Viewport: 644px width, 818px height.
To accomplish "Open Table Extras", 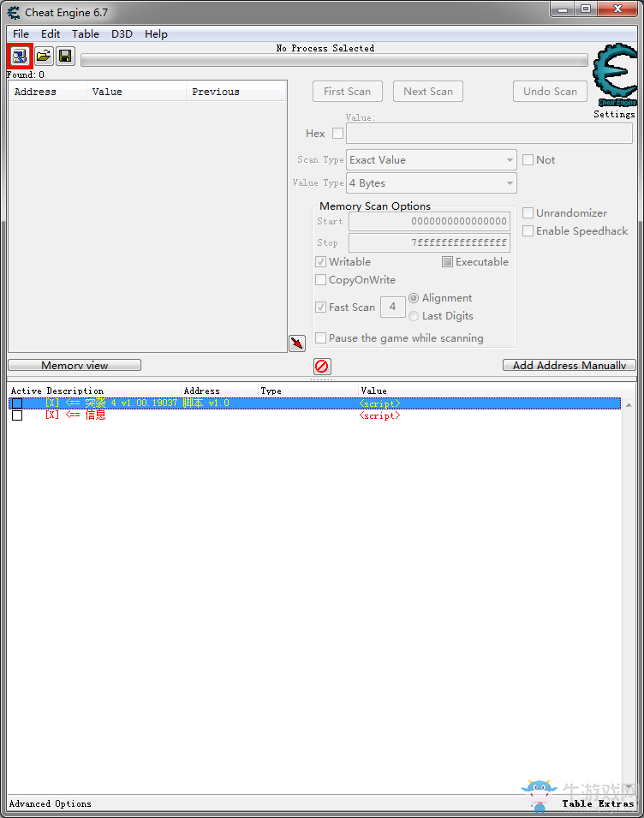I will tap(598, 804).
